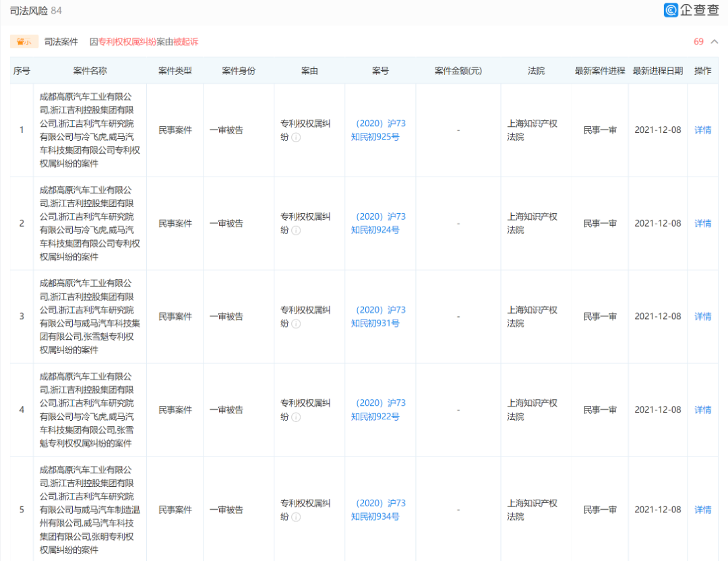Click date 2021-12-08 in row 4
Image resolution: width=728 pixels, height=561 pixels.
click(x=657, y=409)
